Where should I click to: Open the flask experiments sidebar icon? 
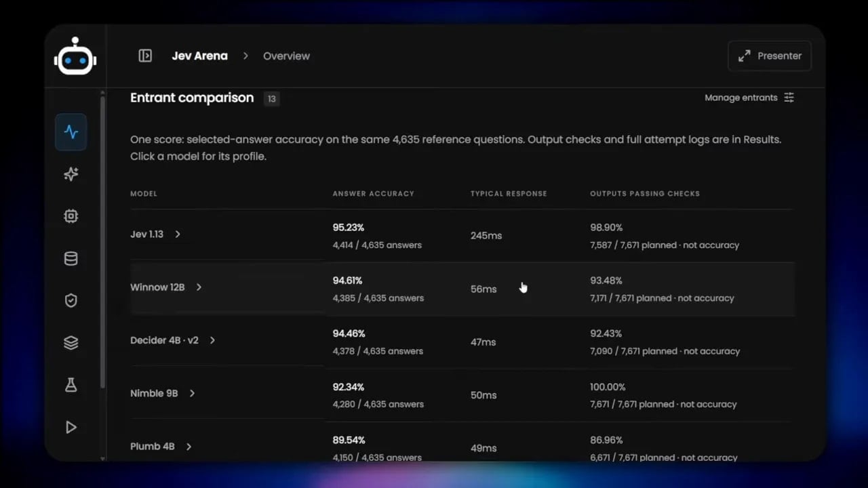tap(71, 385)
